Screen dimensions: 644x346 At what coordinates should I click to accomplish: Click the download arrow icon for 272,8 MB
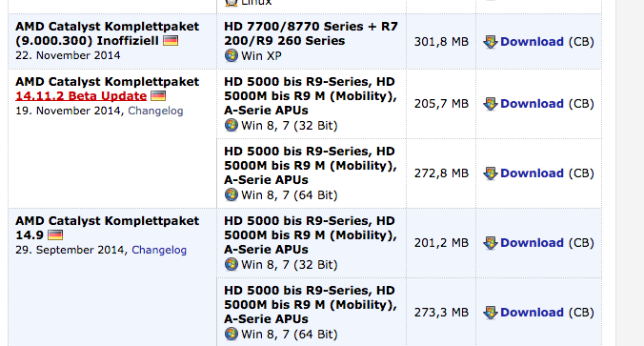491,173
